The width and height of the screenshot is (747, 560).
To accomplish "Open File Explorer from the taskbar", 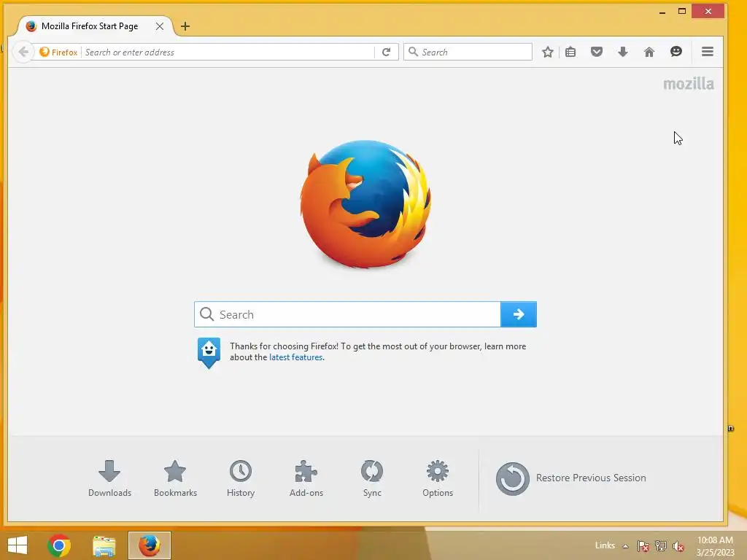I will pyautogui.click(x=104, y=545).
